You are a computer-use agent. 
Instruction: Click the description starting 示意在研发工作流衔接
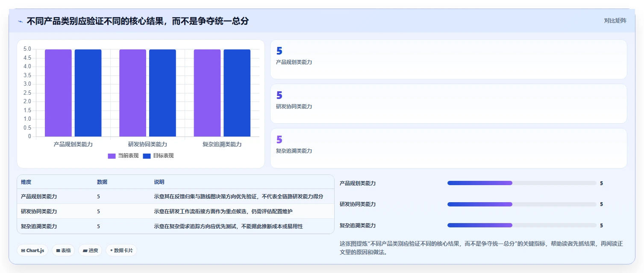point(223,212)
